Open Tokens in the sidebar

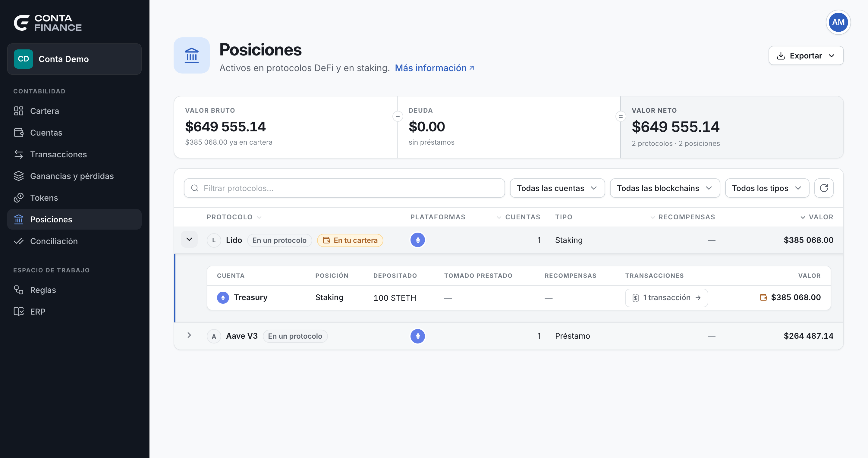[x=74, y=198]
